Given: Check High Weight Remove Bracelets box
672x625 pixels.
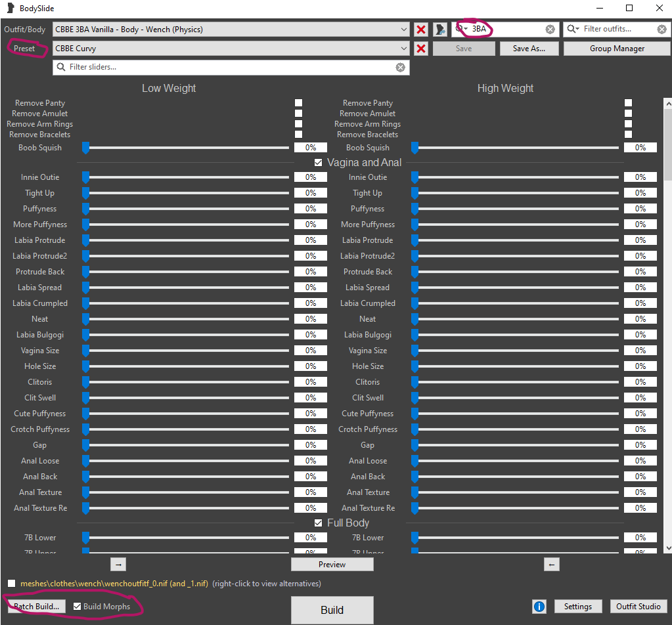Looking at the screenshot, I should click(628, 135).
